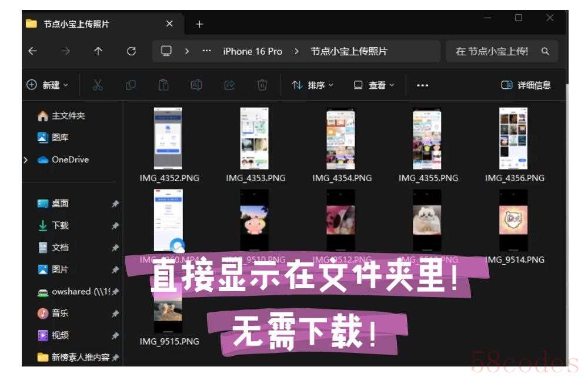Navigate back with the left arrow
588x380 pixels.
tap(33, 51)
